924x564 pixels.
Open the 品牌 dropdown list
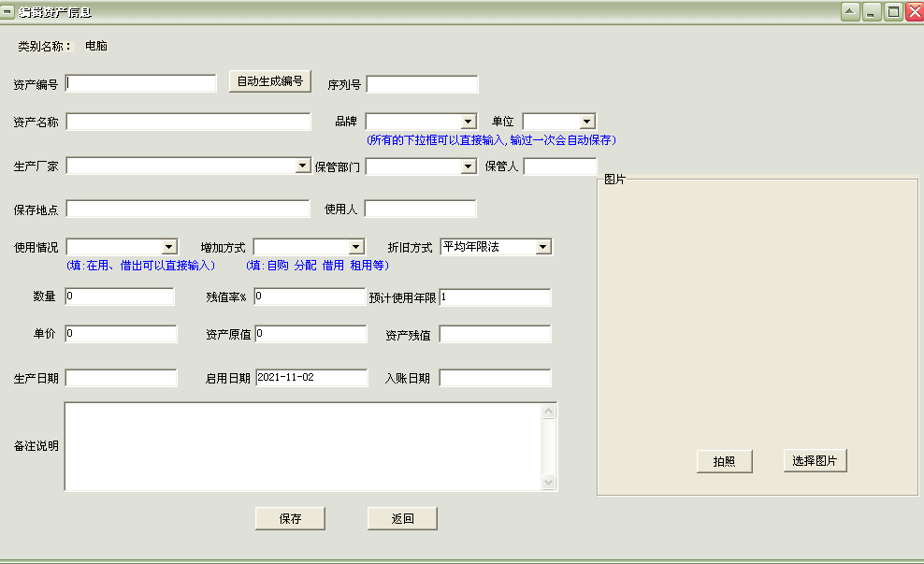(x=469, y=122)
